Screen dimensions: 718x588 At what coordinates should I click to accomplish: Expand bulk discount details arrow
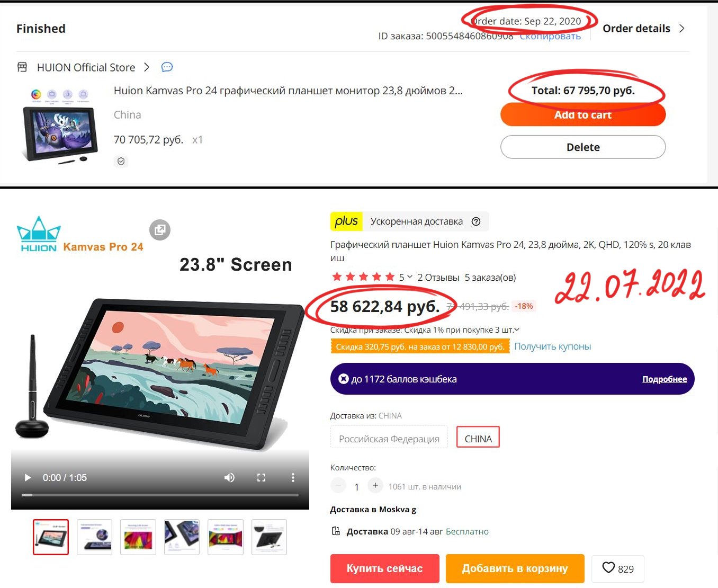tap(517, 329)
